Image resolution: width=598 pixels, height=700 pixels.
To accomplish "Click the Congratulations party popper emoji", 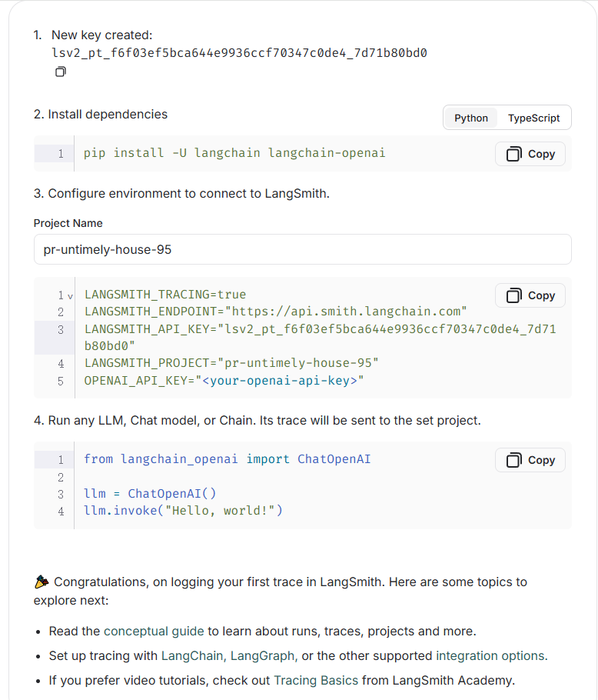I will [42, 582].
